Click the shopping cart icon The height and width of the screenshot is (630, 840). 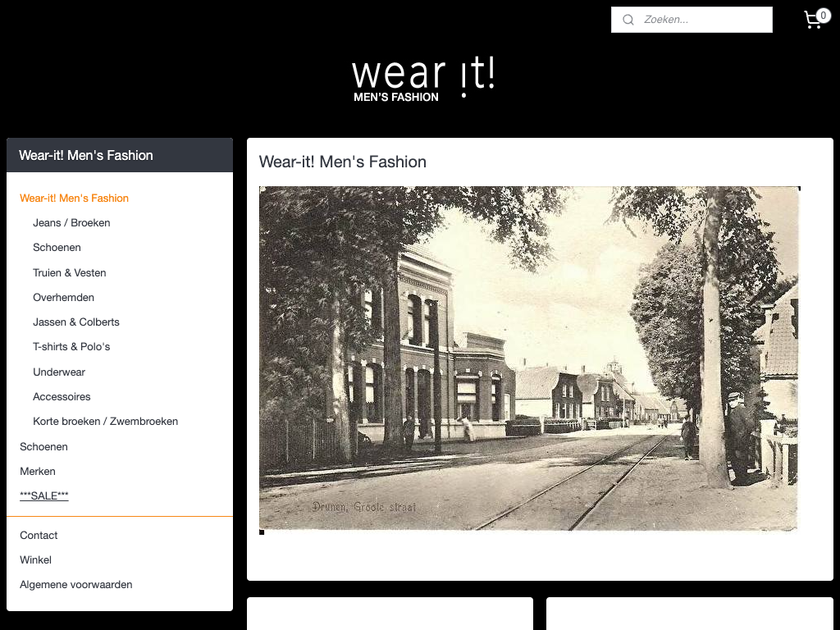click(x=815, y=20)
